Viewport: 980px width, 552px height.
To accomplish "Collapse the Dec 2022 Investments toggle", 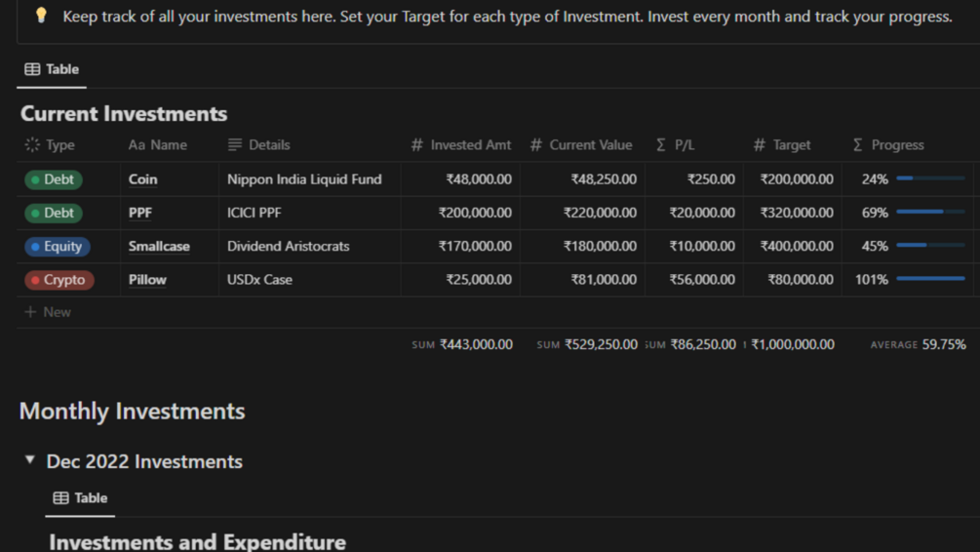I will coord(30,460).
